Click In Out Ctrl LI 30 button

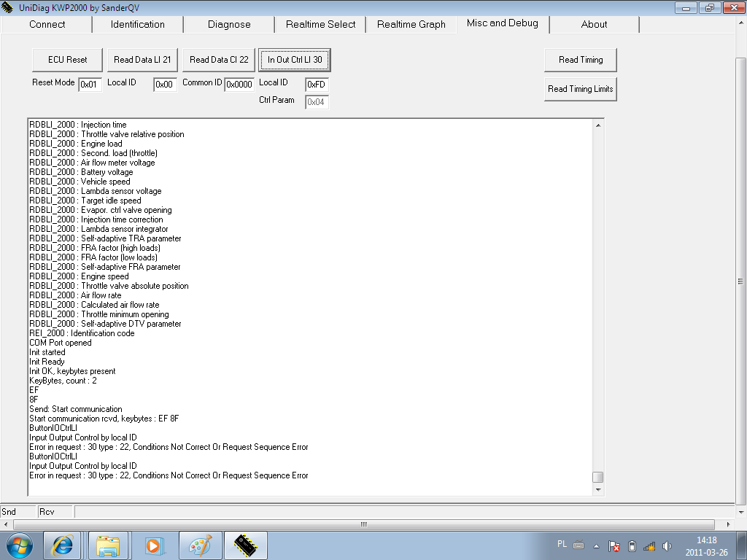pyautogui.click(x=295, y=60)
